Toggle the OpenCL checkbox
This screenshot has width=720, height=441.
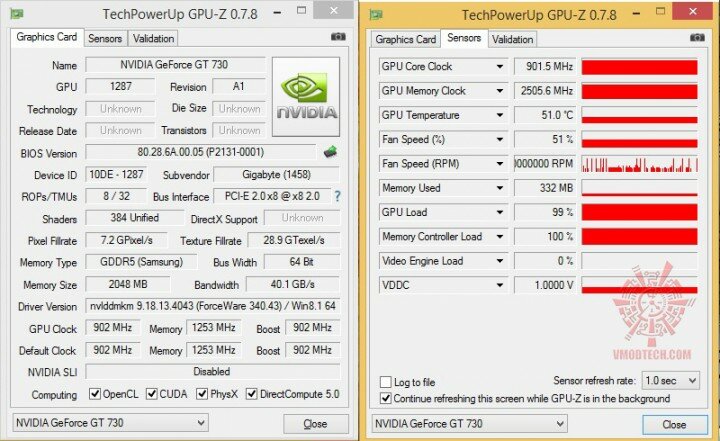pyautogui.click(x=95, y=394)
